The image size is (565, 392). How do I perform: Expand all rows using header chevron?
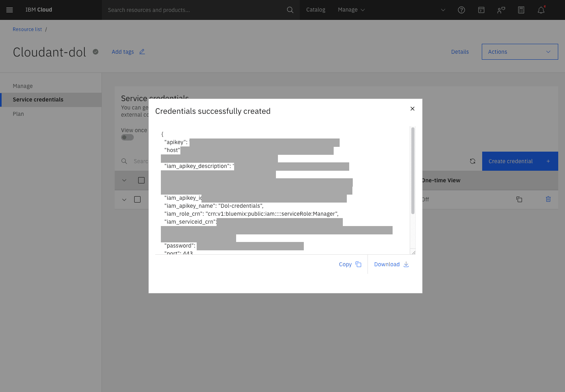[x=124, y=180]
